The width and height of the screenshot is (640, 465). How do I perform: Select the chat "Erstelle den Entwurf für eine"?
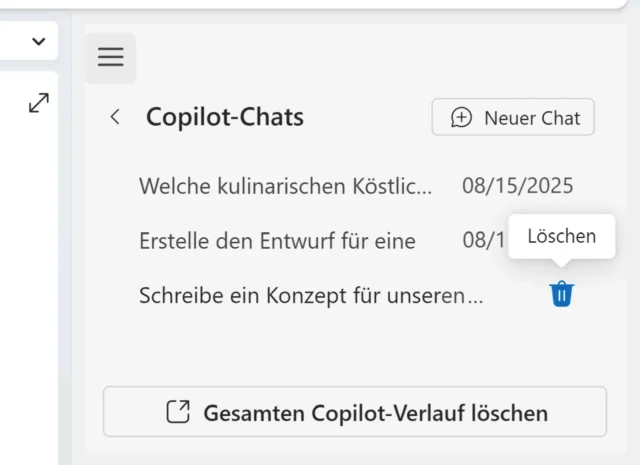pyautogui.click(x=277, y=240)
